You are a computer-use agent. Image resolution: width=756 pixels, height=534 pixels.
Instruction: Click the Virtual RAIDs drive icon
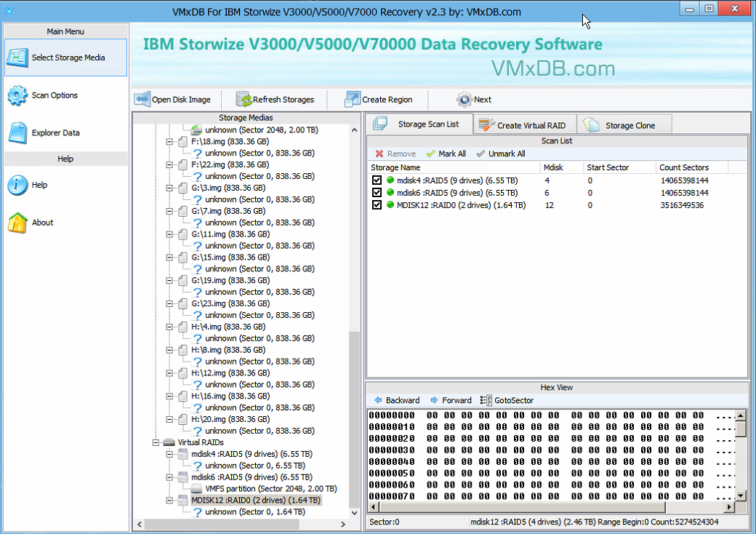tap(169, 442)
